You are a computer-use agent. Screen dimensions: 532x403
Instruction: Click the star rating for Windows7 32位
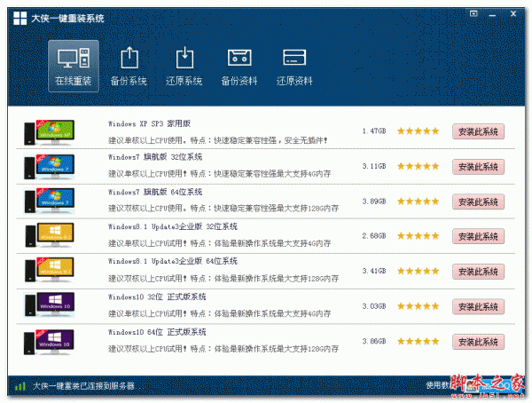418,166
